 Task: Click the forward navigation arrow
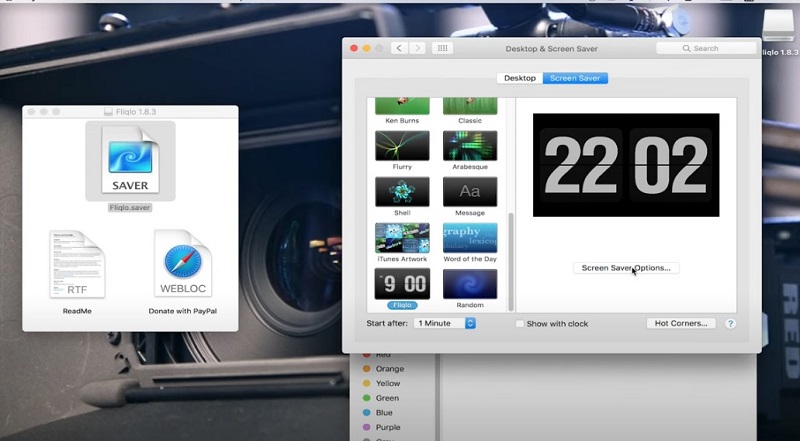coord(417,48)
